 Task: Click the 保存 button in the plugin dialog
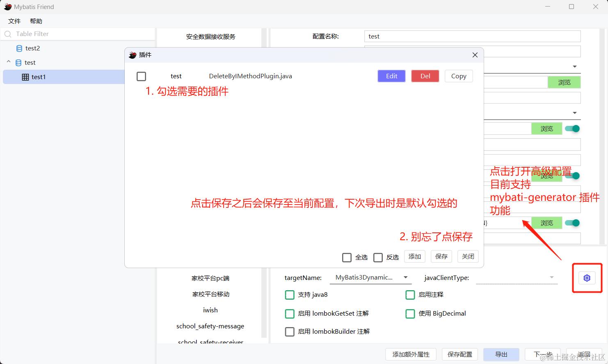coord(441,256)
